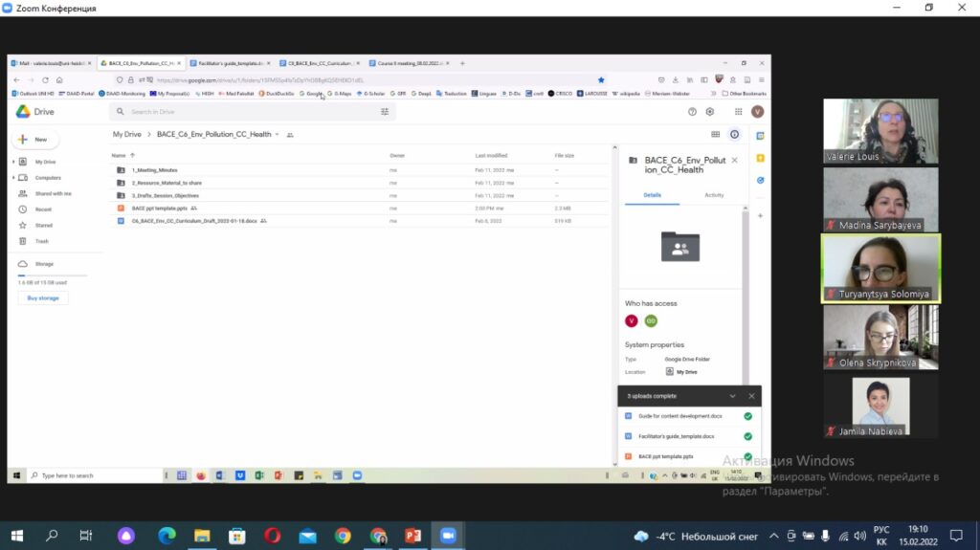Click the shared folder thumbnail in details
The image size is (980, 550).
coord(680,246)
